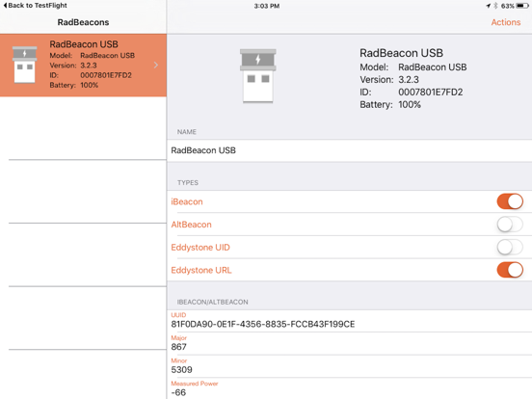Select the RadBeacon USB list entry

click(x=83, y=66)
